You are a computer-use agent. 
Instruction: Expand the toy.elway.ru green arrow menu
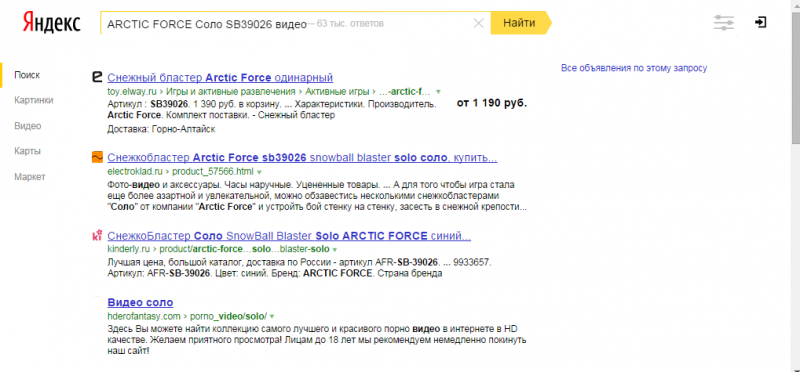438,92
